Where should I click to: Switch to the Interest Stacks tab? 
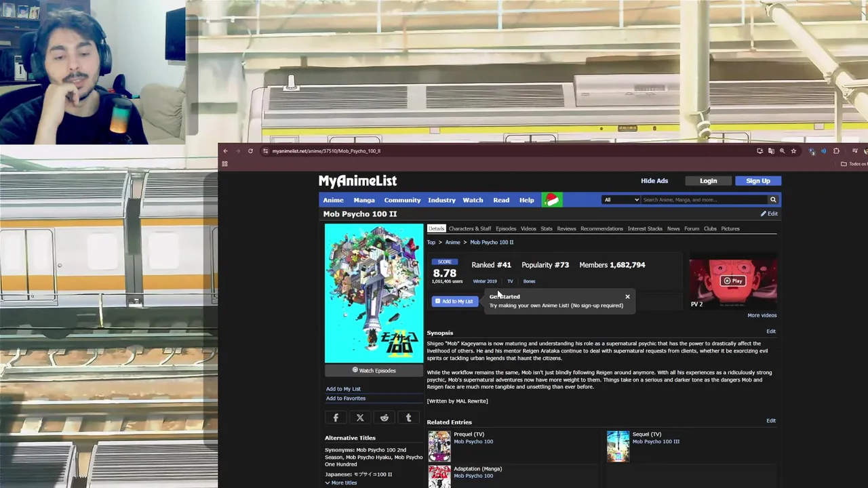point(645,228)
